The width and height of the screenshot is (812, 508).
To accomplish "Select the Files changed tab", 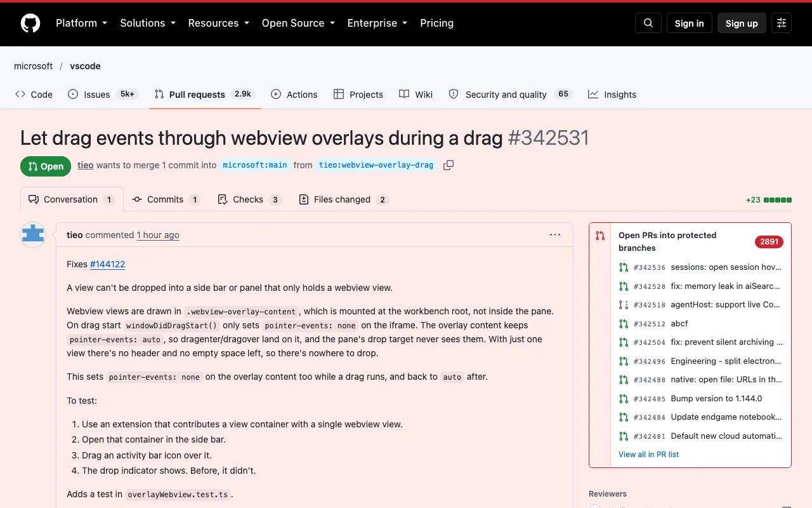I will (343, 199).
